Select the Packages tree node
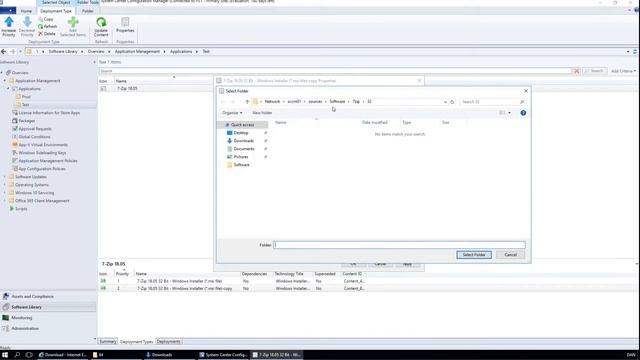 click(27, 121)
